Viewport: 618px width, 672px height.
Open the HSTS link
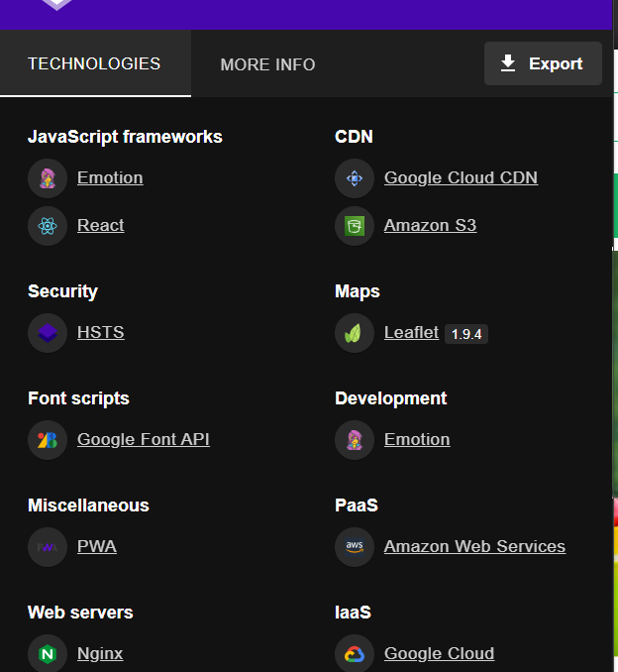pyautogui.click(x=101, y=333)
